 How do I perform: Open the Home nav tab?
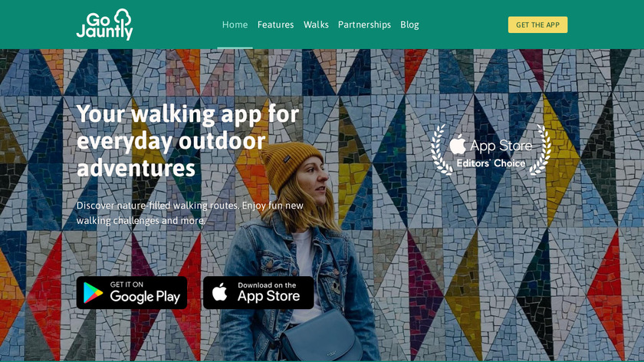[x=235, y=25]
